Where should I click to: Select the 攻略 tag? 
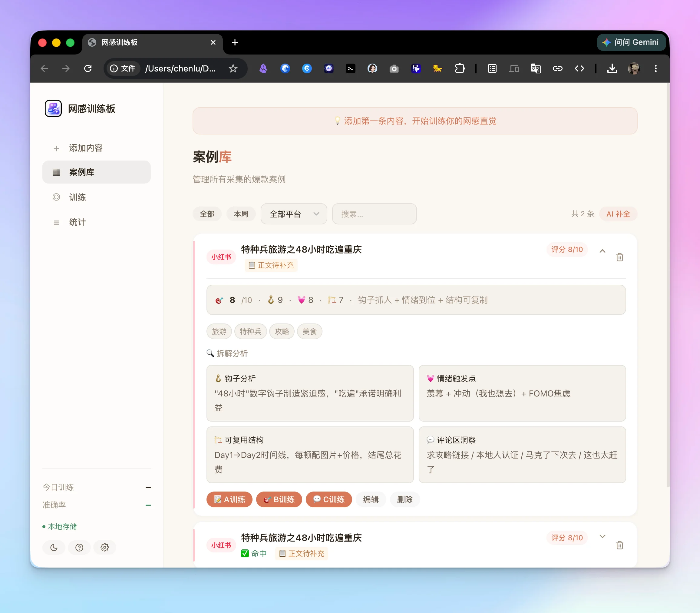[x=282, y=331]
